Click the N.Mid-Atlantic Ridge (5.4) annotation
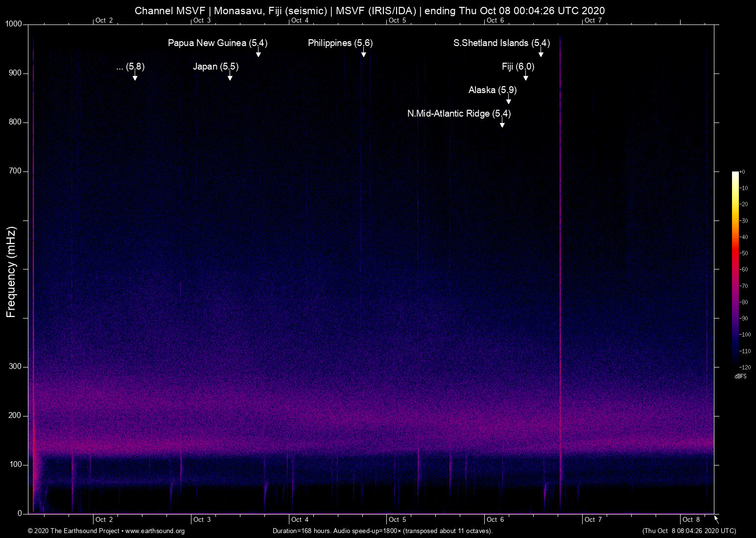Screen dimensions: 756x538 click(459, 114)
